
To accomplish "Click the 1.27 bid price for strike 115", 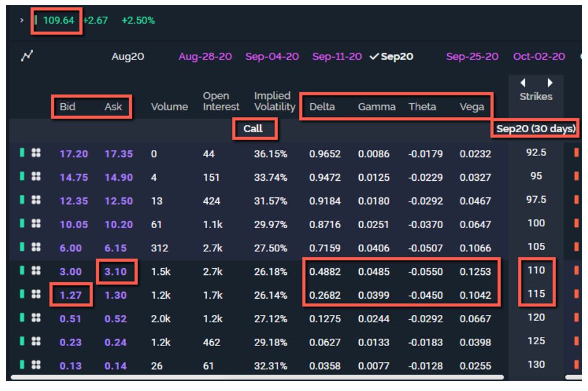I will (71, 295).
